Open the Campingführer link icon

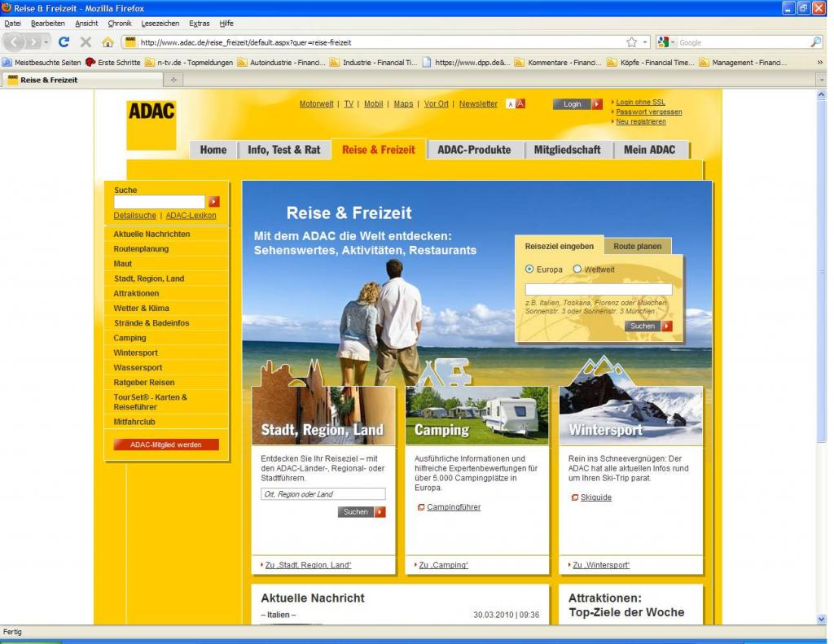(x=421, y=507)
